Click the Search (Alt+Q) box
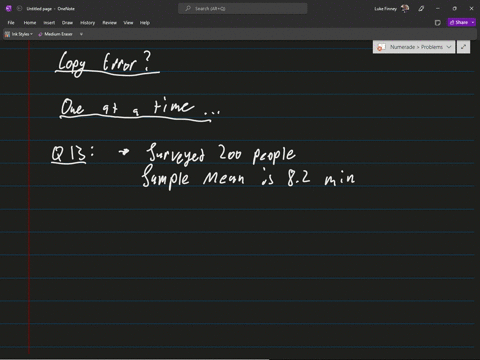 [x=243, y=9]
